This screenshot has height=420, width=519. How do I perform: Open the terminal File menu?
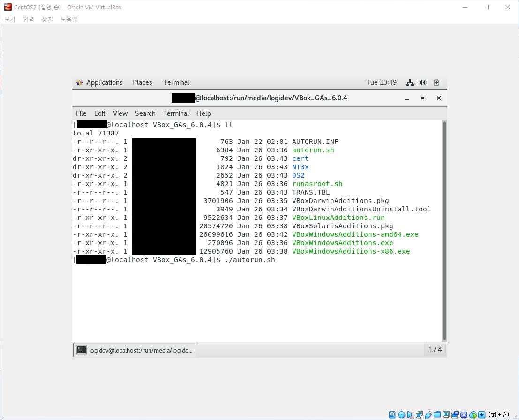point(81,113)
